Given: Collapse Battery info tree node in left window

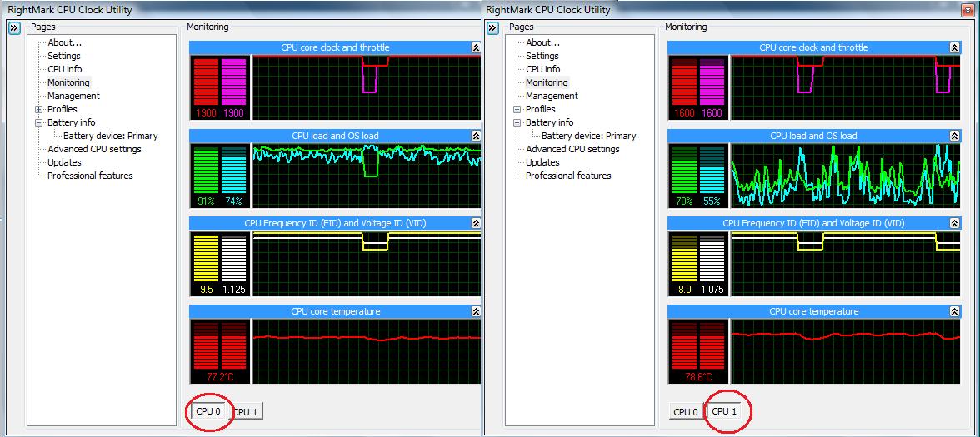Looking at the screenshot, I should click(38, 123).
